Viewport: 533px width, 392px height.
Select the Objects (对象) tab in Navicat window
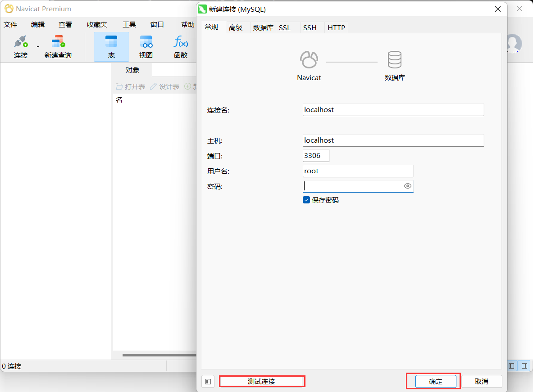(x=132, y=70)
